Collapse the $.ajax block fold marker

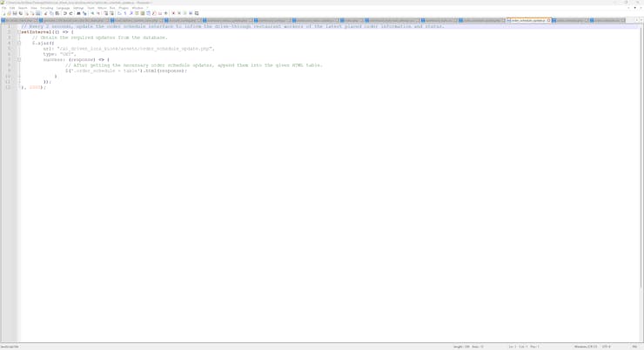click(19, 44)
